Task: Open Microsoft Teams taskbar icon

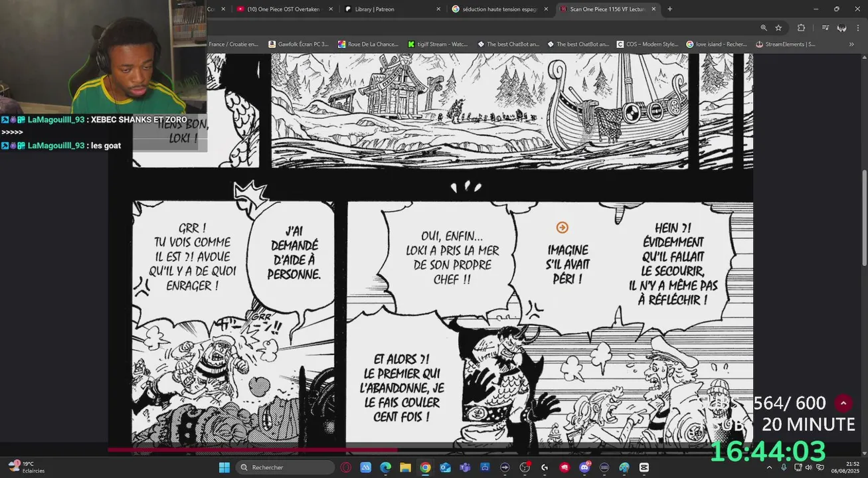Action: pyautogui.click(x=465, y=467)
